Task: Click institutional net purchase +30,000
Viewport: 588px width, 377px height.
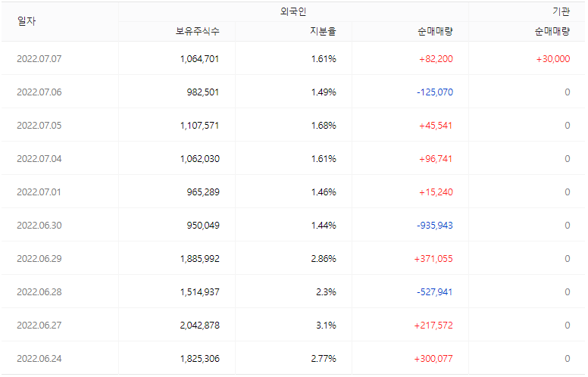Action: [553, 59]
